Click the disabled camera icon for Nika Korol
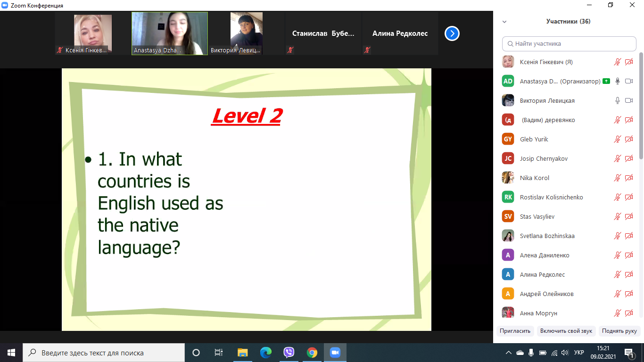This screenshot has height=362, width=644. point(629,178)
